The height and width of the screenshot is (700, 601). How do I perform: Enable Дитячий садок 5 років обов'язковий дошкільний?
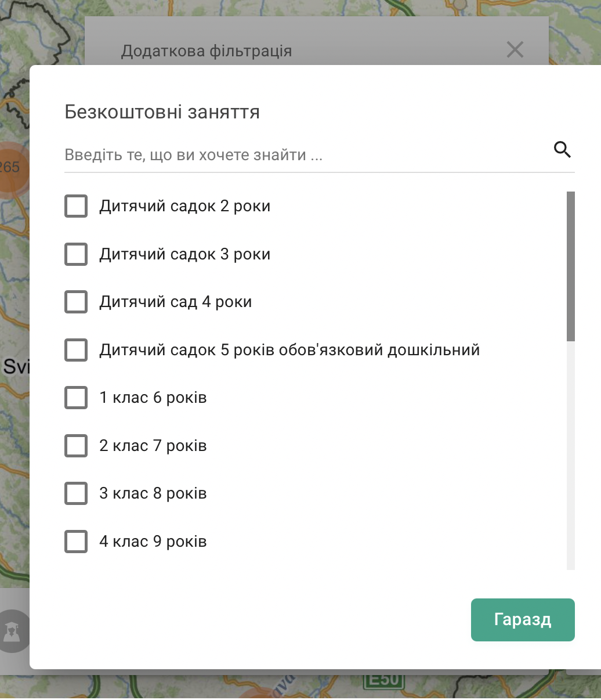click(76, 350)
